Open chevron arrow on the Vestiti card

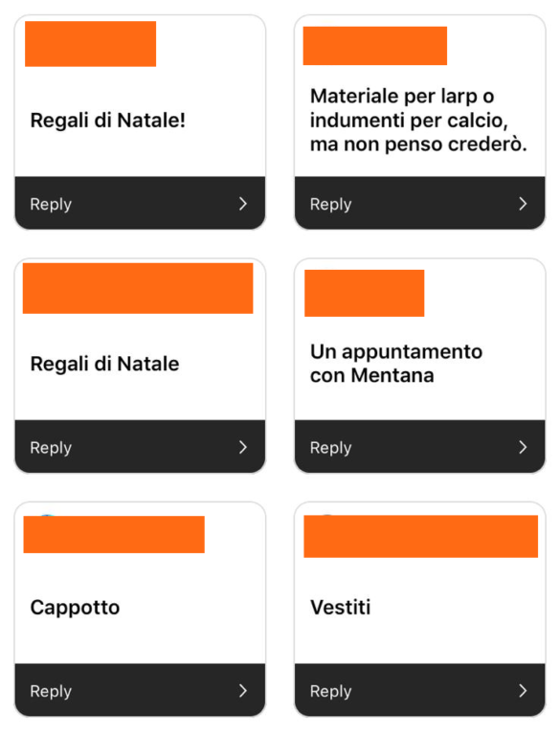(523, 690)
